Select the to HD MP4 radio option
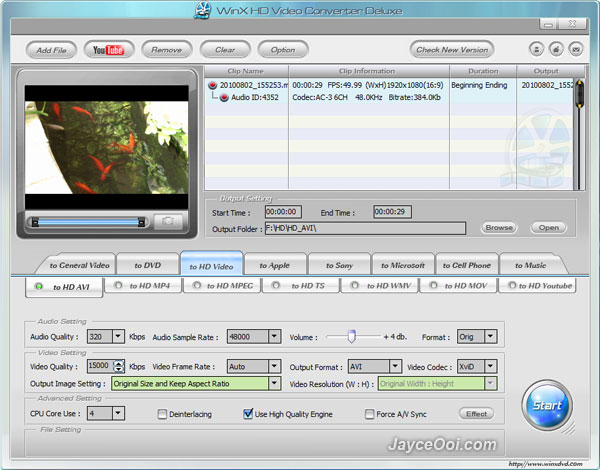 pyautogui.click(x=118, y=285)
